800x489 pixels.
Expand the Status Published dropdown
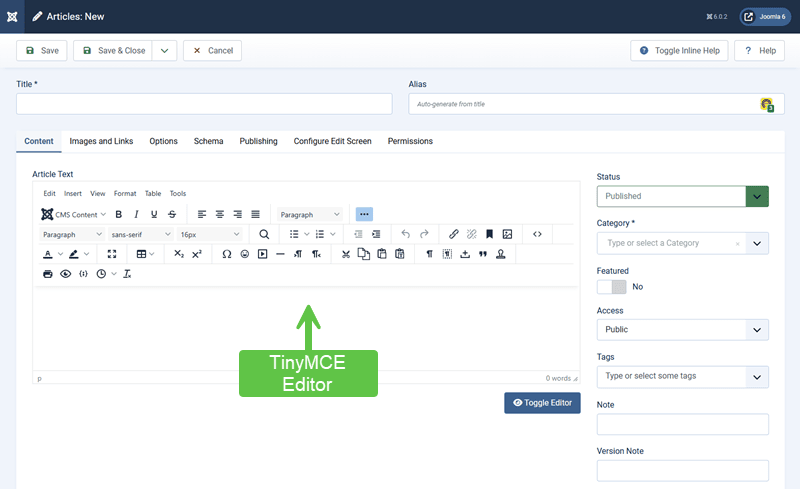point(757,197)
